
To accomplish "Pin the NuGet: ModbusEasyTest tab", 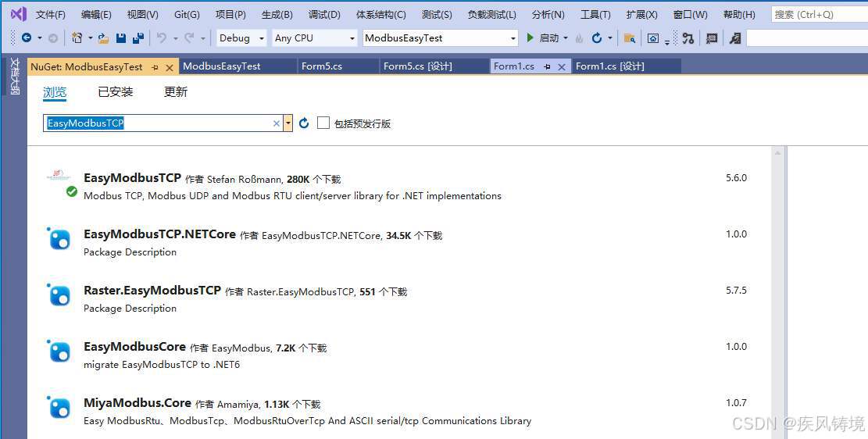I will coord(155,67).
